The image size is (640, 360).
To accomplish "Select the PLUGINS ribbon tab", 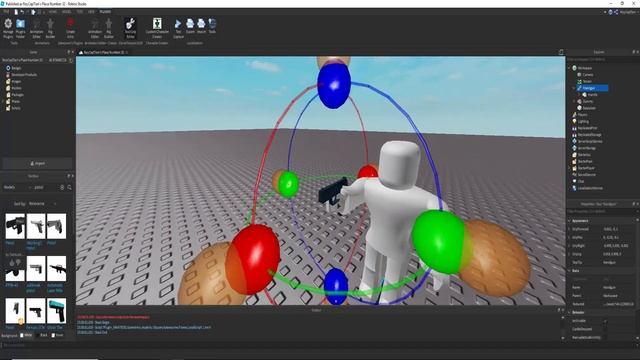I will click(x=105, y=12).
